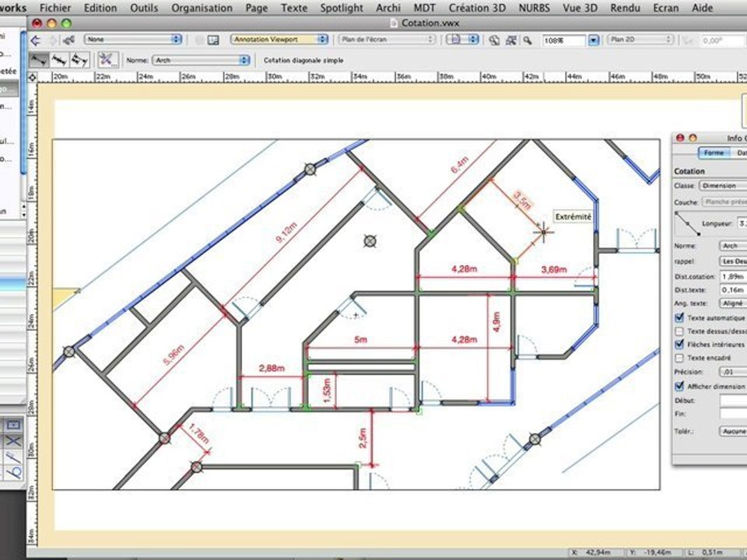Open the Tolér. Aucune dropdown
Screen dimensions: 747x560
click(x=733, y=431)
